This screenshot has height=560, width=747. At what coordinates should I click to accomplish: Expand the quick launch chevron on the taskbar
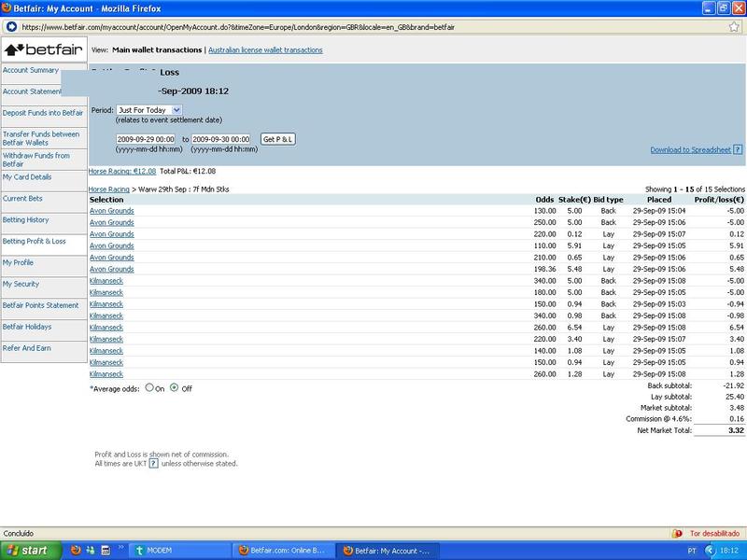tap(120, 548)
